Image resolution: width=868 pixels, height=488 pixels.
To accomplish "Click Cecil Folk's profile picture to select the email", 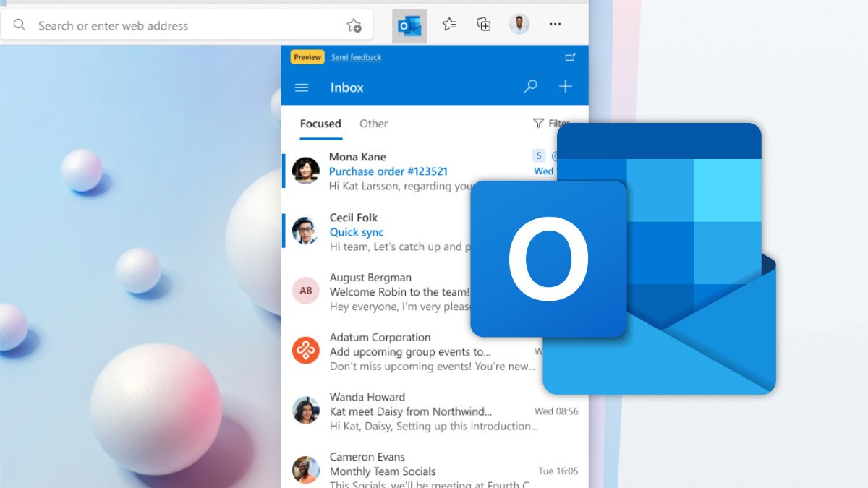I will click(305, 230).
